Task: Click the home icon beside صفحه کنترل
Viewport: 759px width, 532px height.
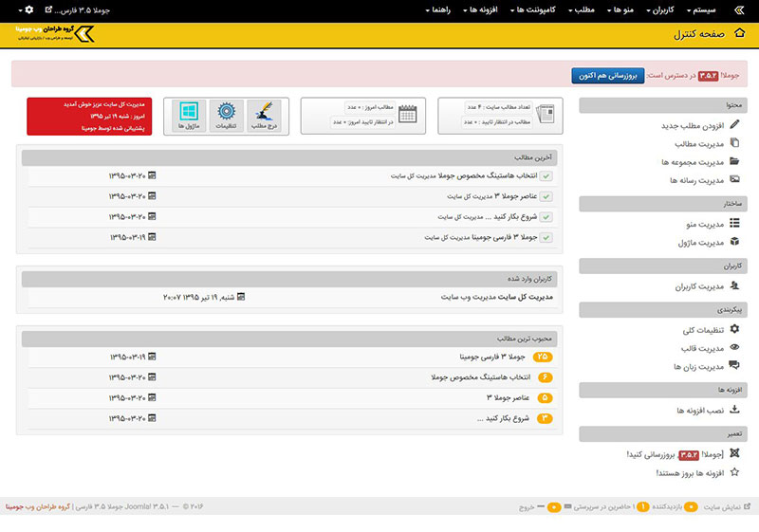Action: point(740,33)
